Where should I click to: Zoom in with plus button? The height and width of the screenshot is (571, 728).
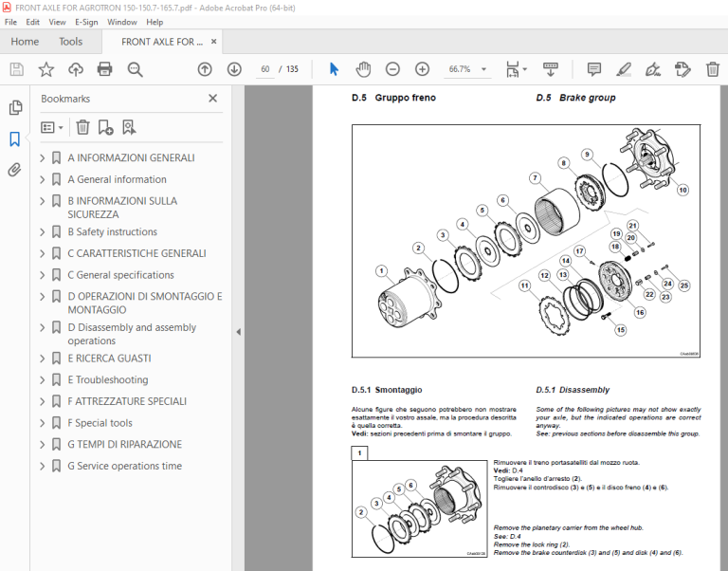(422, 69)
